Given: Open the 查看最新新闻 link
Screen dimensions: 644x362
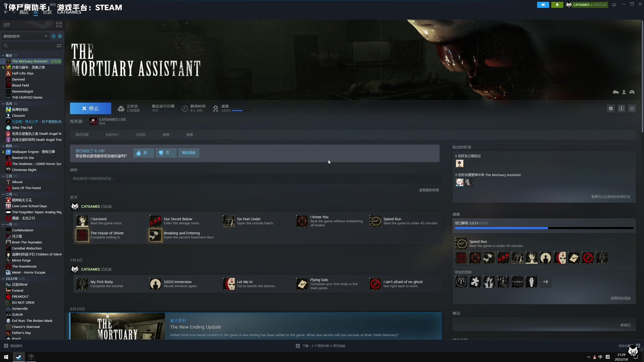Looking at the screenshot, I should 429,190.
